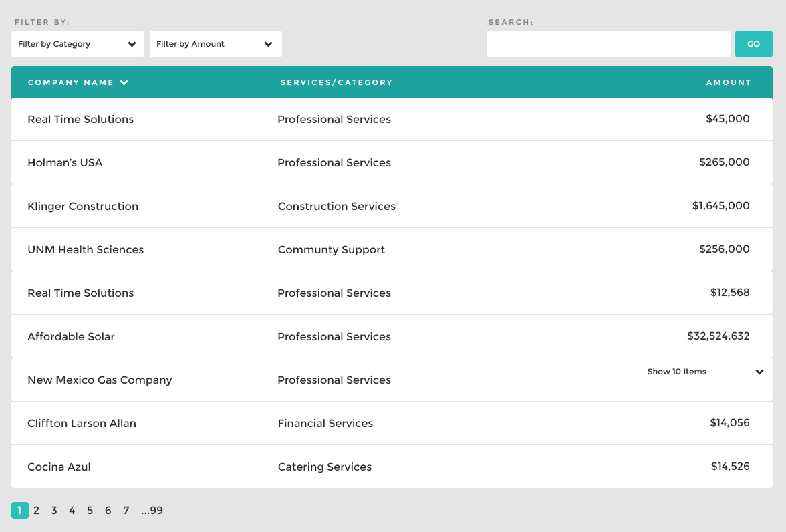The height and width of the screenshot is (532, 786).
Task: Select the Cocina Azul company row
Action: [x=59, y=467]
